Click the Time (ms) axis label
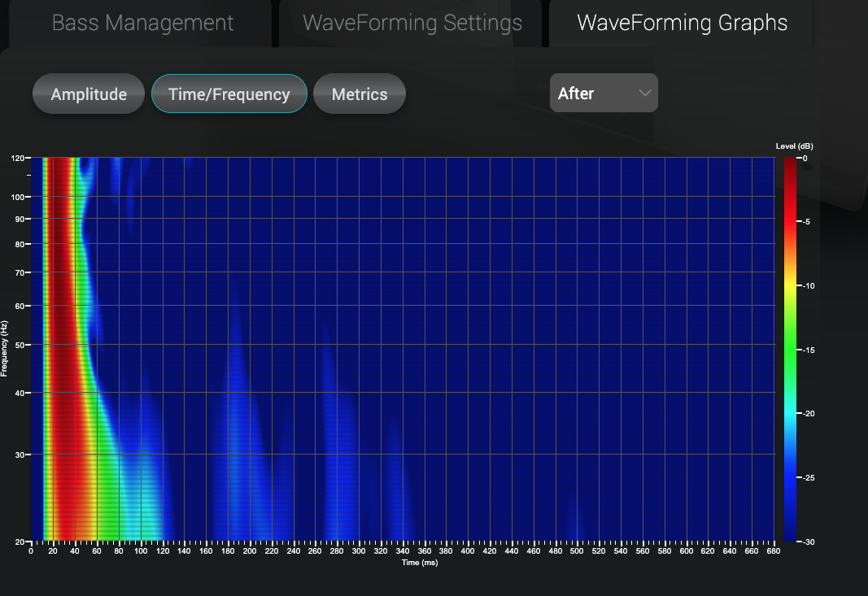The height and width of the screenshot is (596, 868). 420,563
